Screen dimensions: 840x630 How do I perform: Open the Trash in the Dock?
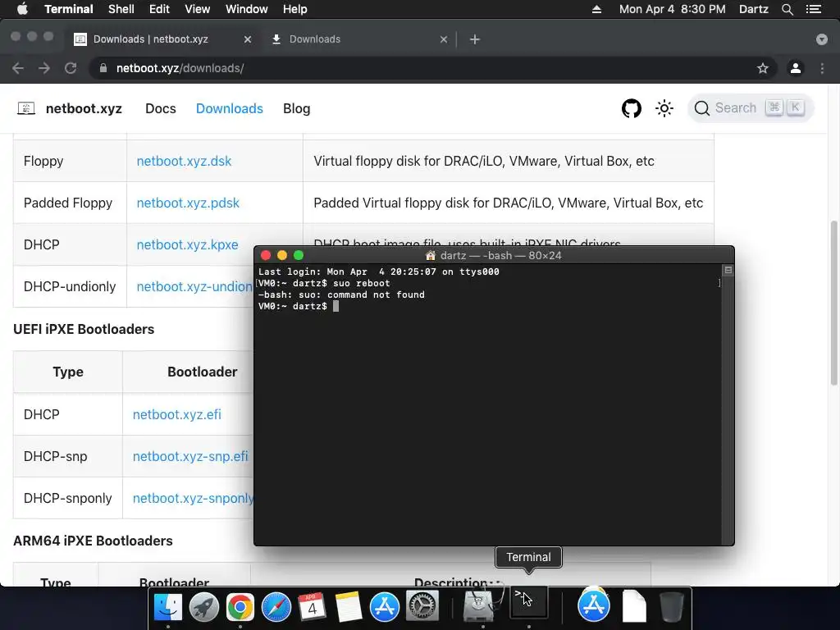[671, 607]
